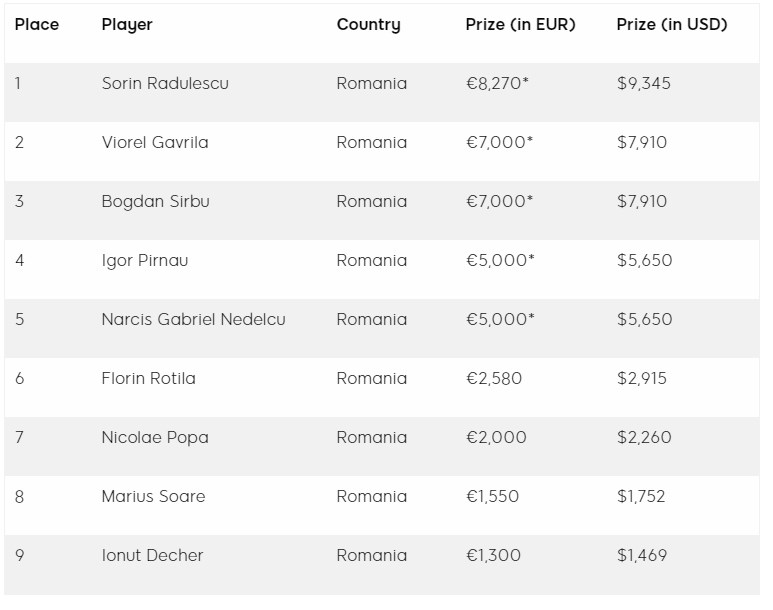Click the Prize (in USD) header
773x610 pixels.
pyautogui.click(x=672, y=25)
